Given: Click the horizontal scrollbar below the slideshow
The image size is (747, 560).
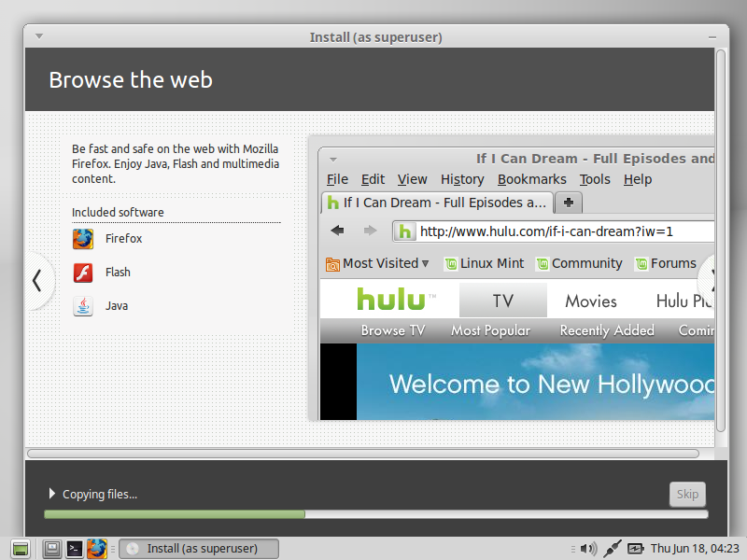Looking at the screenshot, I should (x=363, y=454).
